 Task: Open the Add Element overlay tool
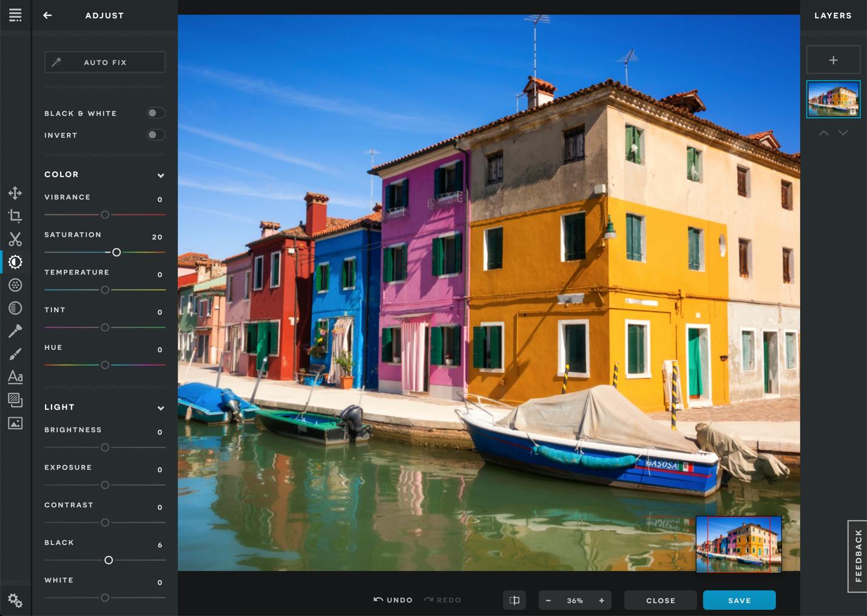click(x=15, y=400)
